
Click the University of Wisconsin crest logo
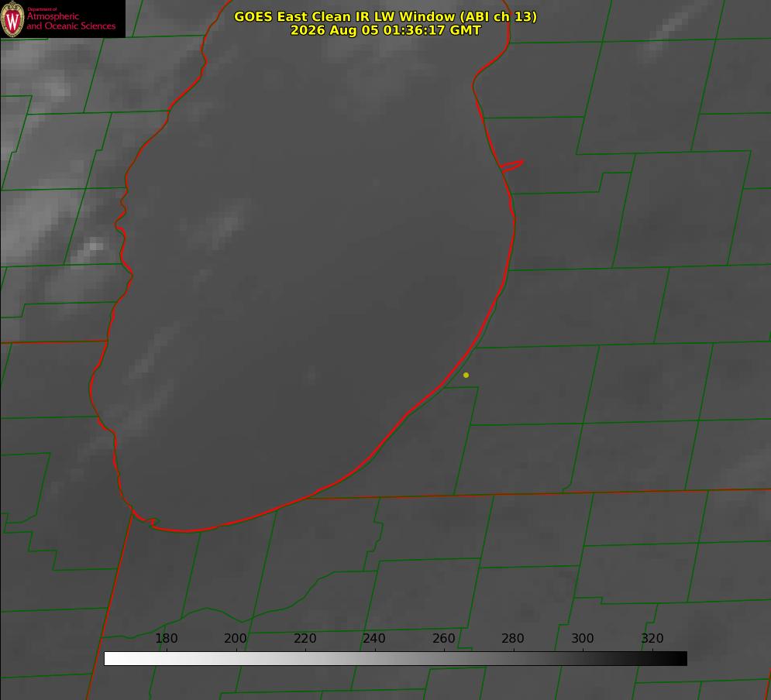pos(12,19)
